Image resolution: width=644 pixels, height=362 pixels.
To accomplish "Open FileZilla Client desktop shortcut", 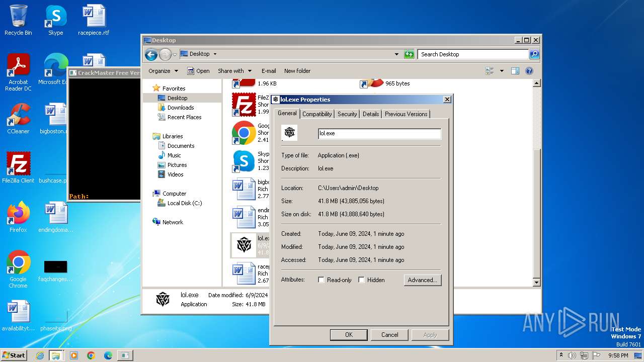I will tap(18, 167).
